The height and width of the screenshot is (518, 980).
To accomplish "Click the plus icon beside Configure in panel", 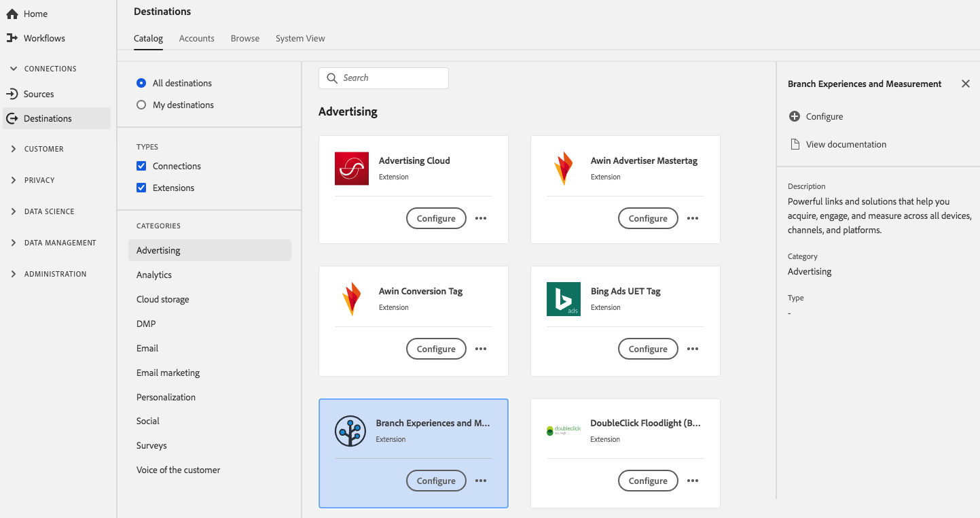I will pyautogui.click(x=795, y=116).
